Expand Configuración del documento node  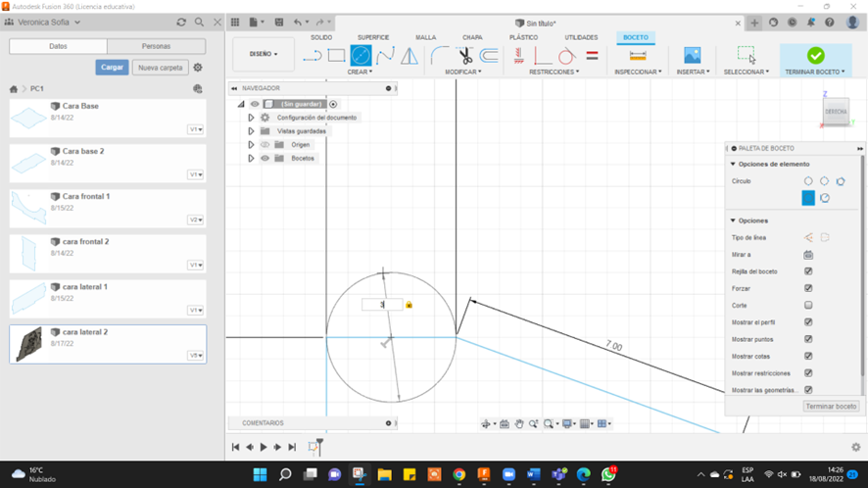(251, 118)
